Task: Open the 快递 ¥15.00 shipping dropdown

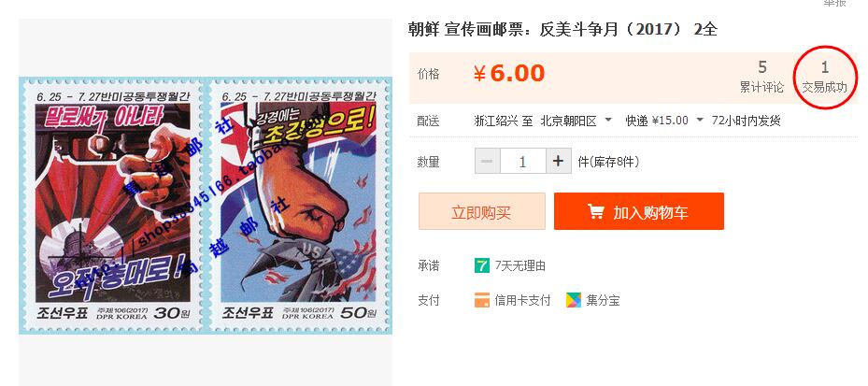Action: (700, 120)
